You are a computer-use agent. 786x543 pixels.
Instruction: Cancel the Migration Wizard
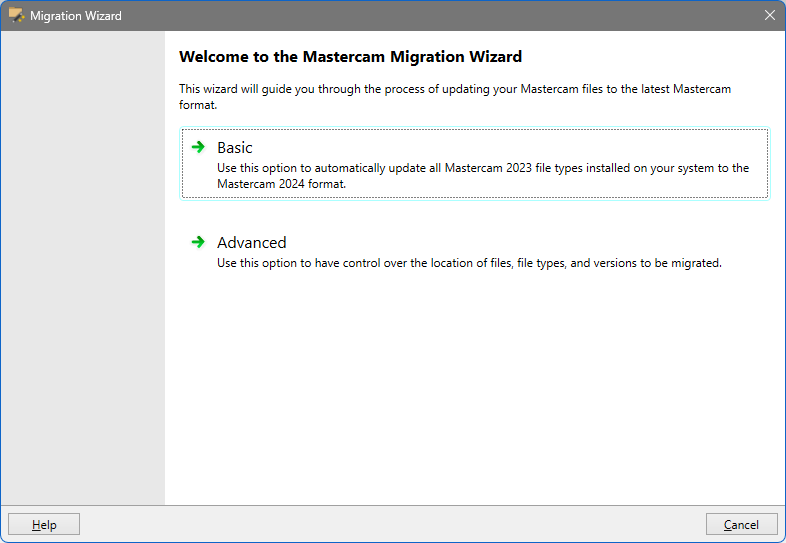pyautogui.click(x=741, y=524)
